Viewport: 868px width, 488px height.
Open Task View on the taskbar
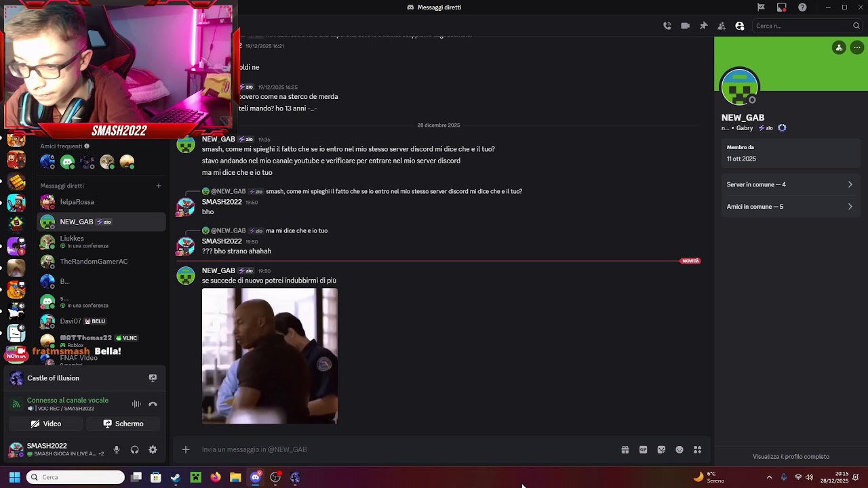coord(136,477)
